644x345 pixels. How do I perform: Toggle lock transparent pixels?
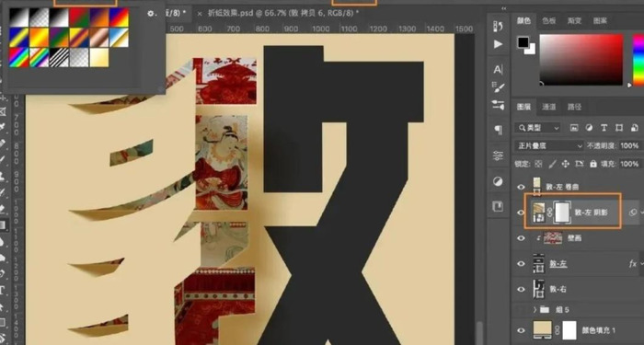[x=538, y=164]
